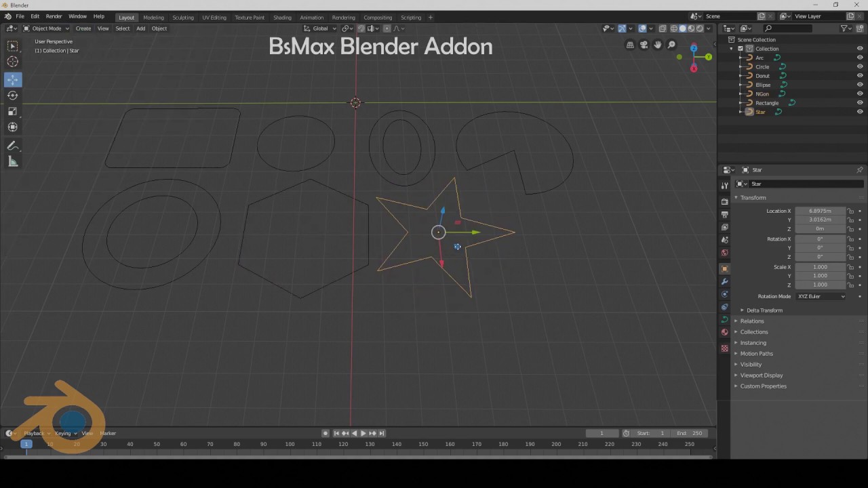The image size is (868, 488).
Task: Expand the Delta Transform subpanel
Action: tap(764, 310)
